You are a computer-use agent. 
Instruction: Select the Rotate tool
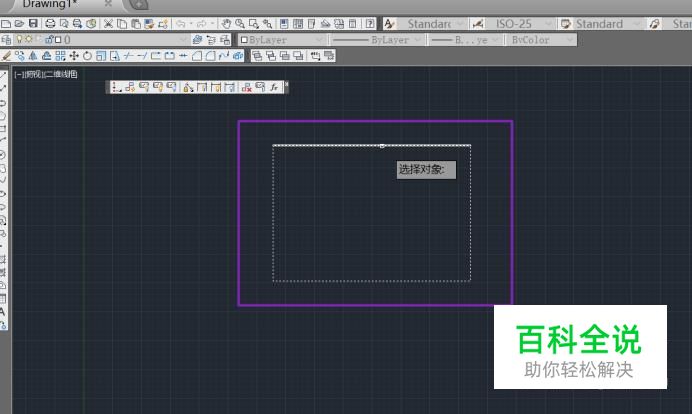(x=87, y=56)
